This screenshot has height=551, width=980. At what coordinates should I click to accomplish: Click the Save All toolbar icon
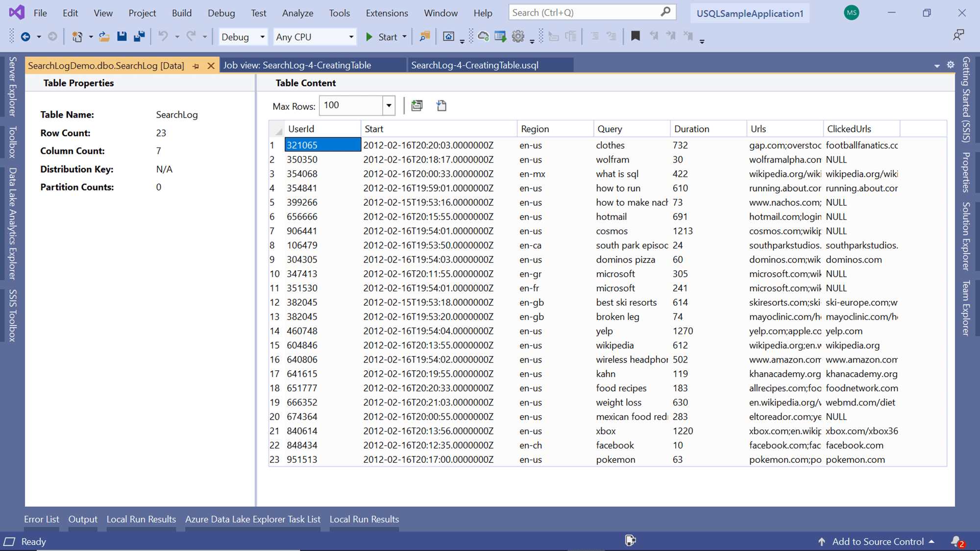coord(139,36)
